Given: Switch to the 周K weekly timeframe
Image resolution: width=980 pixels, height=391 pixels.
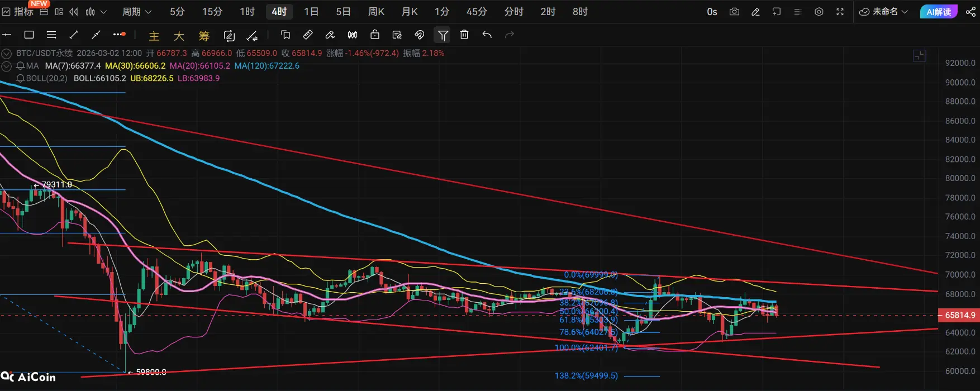Looking at the screenshot, I should click(x=377, y=12).
